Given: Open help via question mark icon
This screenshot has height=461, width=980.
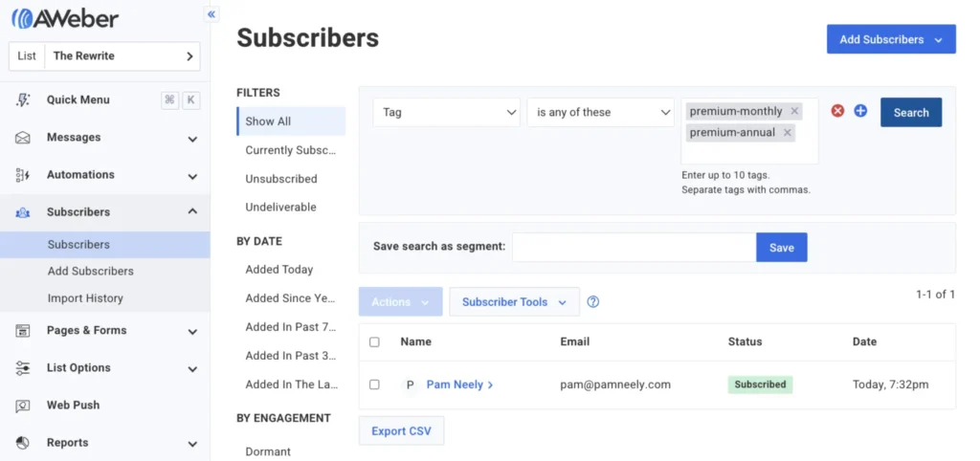Looking at the screenshot, I should coord(593,301).
